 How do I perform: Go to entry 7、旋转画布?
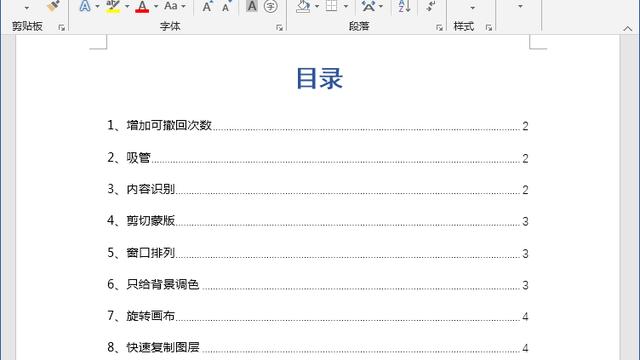click(x=141, y=316)
